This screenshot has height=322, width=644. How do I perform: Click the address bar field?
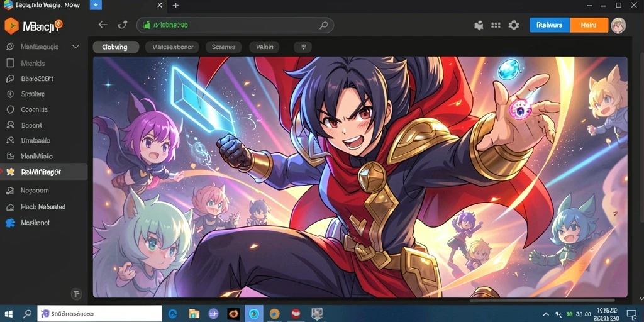pyautogui.click(x=235, y=25)
